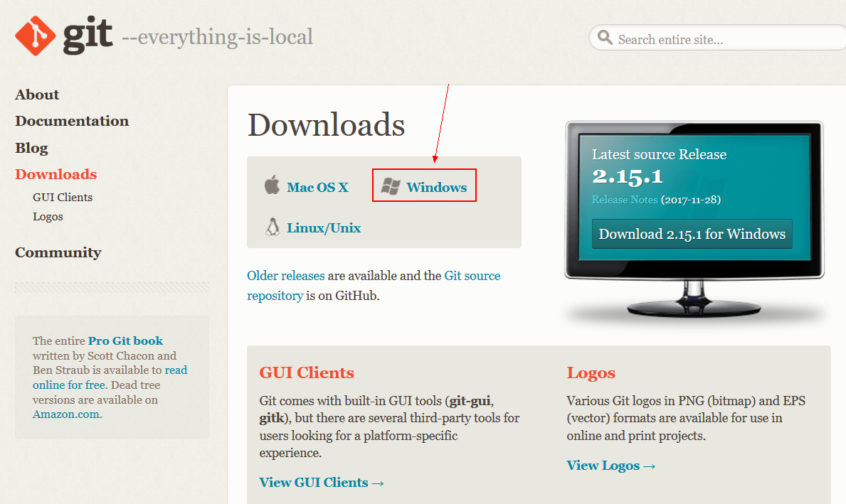Viewport: 846px width, 504px height.
Task: Open the About page
Action: tap(37, 95)
